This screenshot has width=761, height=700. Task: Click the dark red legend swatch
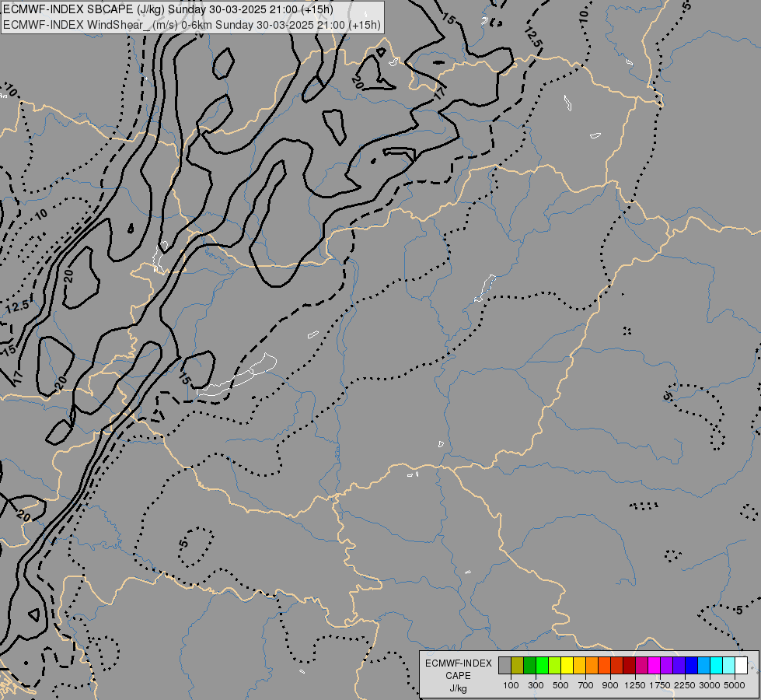(x=630, y=665)
